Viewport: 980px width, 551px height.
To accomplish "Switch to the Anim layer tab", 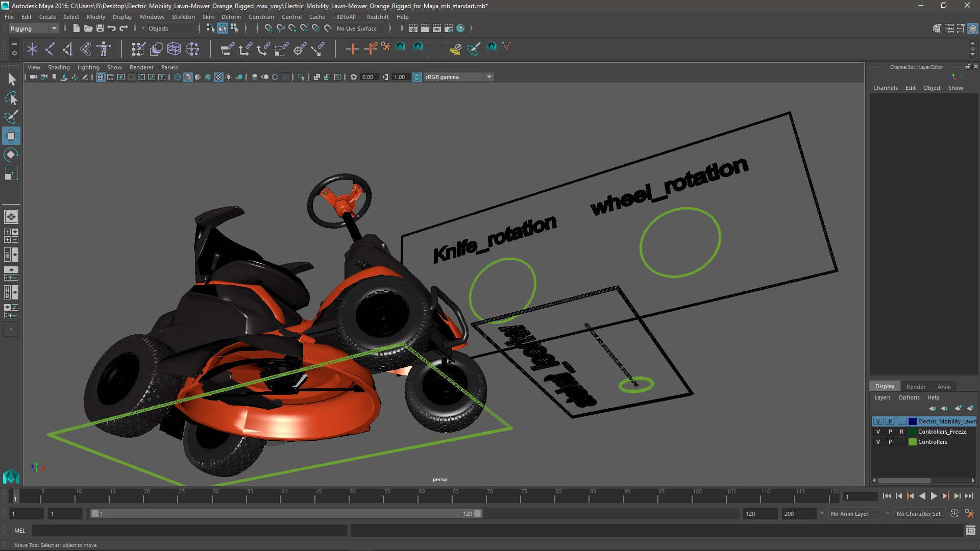I will [x=944, y=387].
